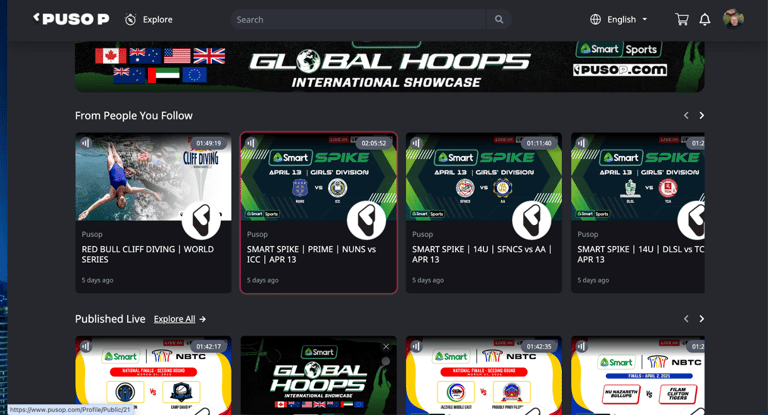Image resolution: width=768 pixels, height=415 pixels.
Task: Click Pusop author name on SFNCS vs AA card
Action: pos(422,234)
